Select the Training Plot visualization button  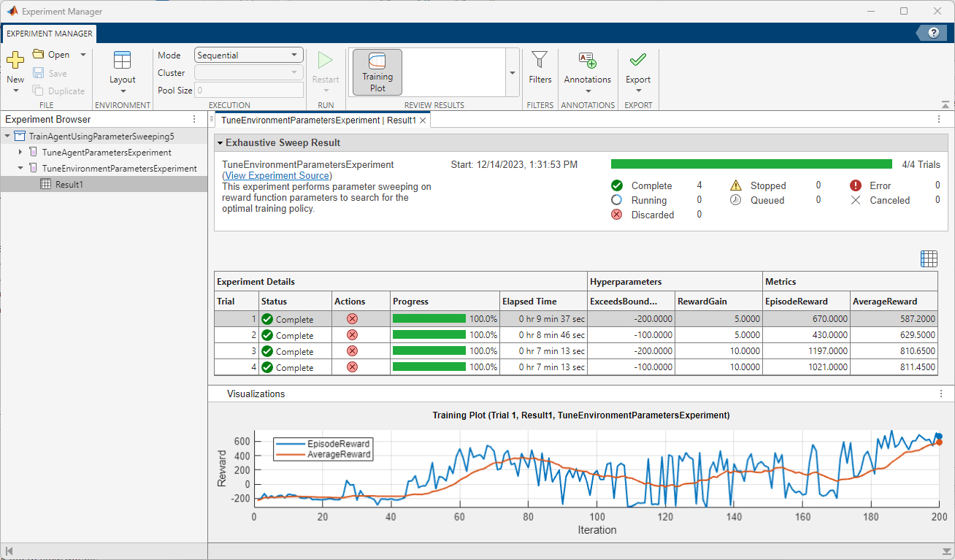377,72
